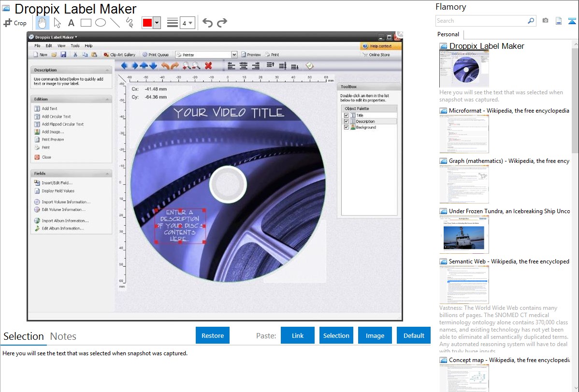Viewport: 579px width, 392px height.
Task: Open the Graph (mathematics) snapshot thumbnail
Action: pos(464,184)
